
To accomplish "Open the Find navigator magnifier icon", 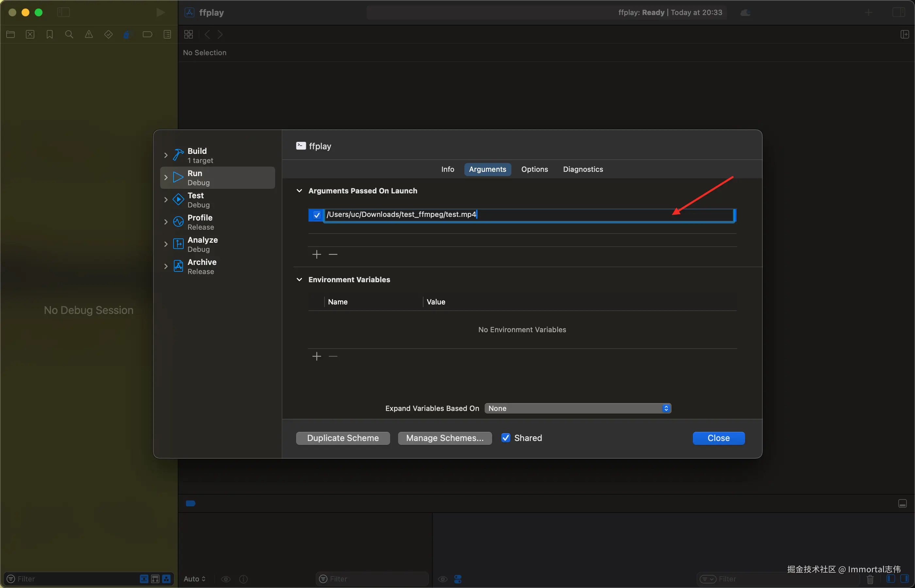I will pos(69,34).
